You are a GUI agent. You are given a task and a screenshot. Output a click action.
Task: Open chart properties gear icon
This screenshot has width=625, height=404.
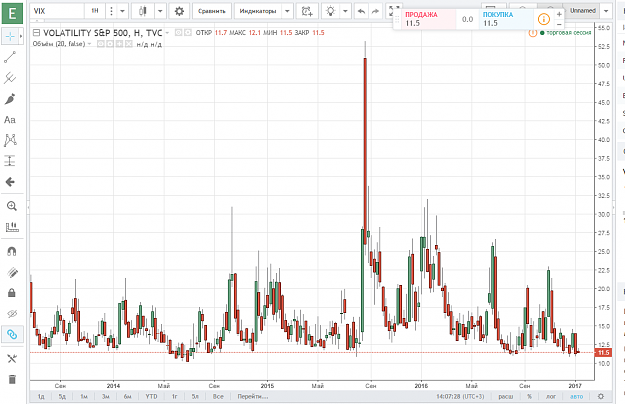tap(179, 11)
